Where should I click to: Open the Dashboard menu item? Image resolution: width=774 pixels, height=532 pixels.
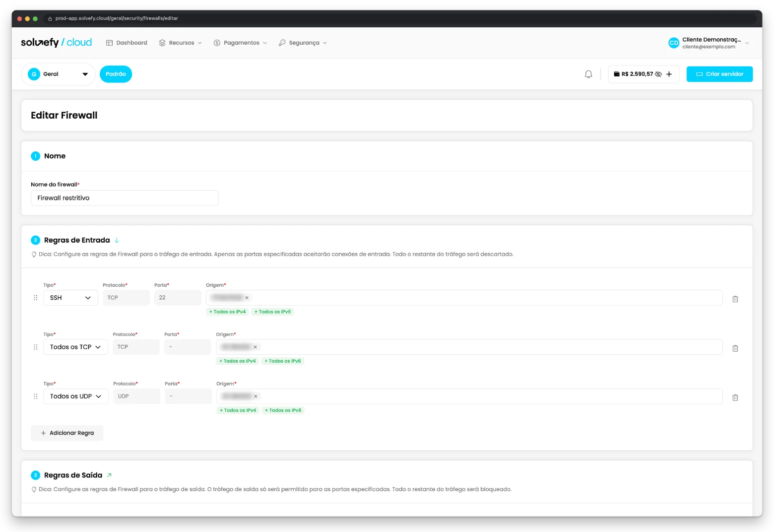[x=127, y=43]
